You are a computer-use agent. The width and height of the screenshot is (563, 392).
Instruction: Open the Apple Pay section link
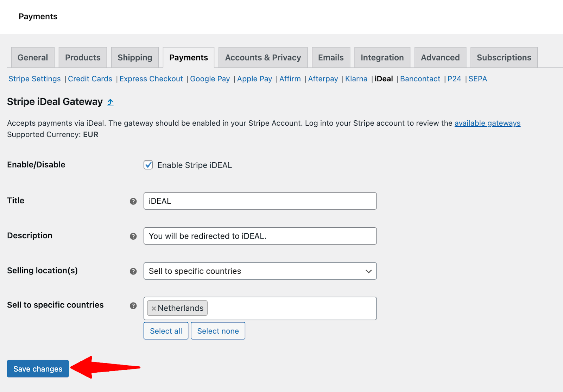[255, 79]
